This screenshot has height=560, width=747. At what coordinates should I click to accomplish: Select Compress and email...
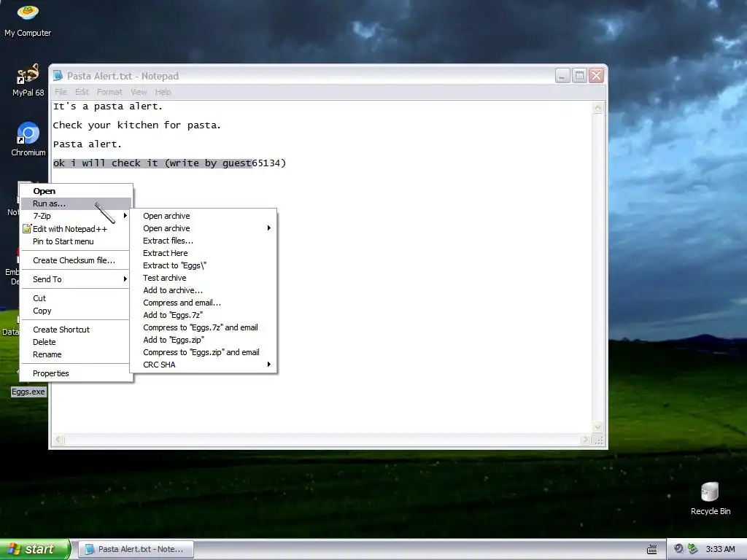(x=204, y=303)
